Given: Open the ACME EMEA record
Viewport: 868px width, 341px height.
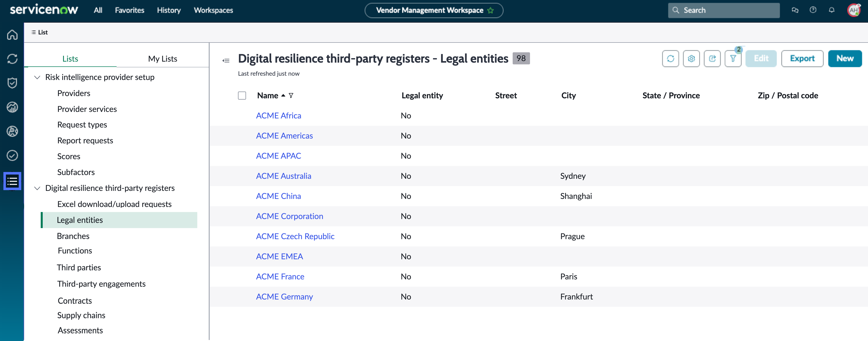Looking at the screenshot, I should point(279,256).
